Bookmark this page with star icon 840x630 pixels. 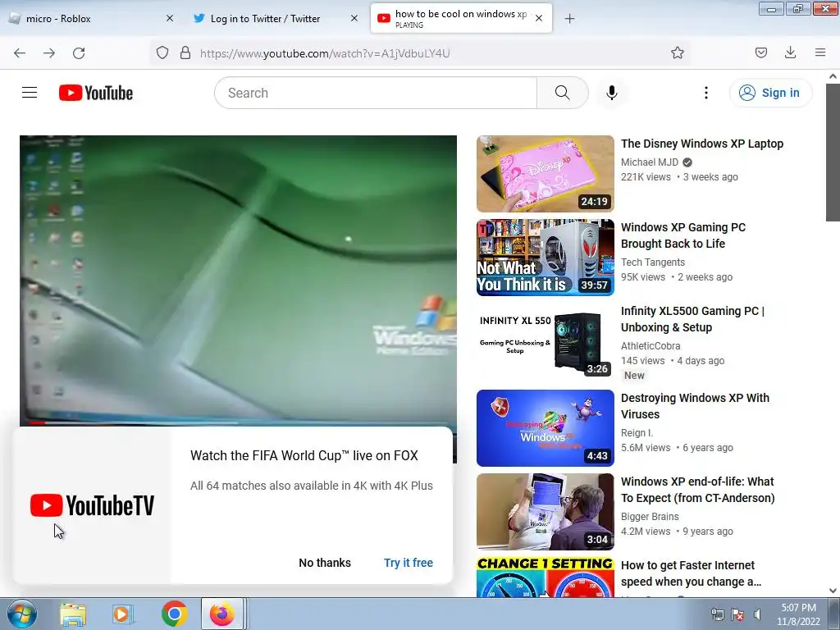(x=677, y=52)
